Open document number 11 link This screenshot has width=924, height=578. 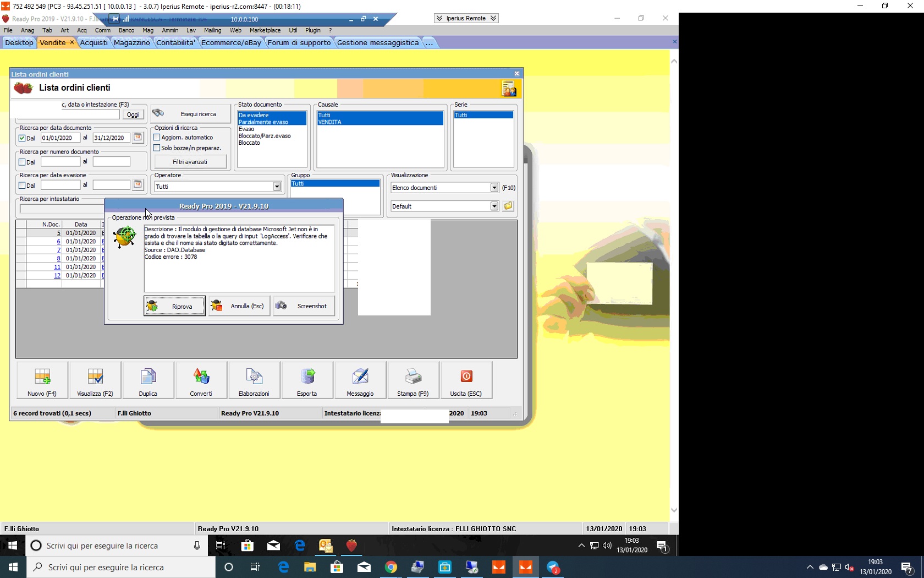click(x=57, y=267)
